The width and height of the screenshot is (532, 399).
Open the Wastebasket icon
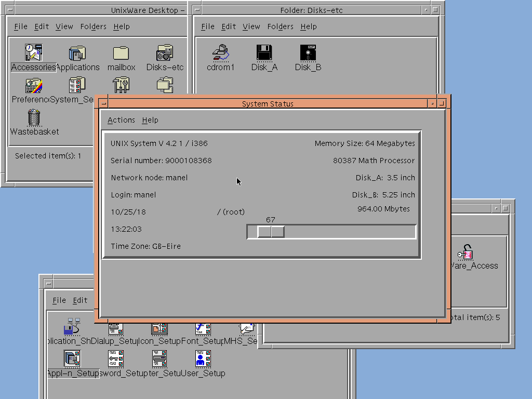34,117
